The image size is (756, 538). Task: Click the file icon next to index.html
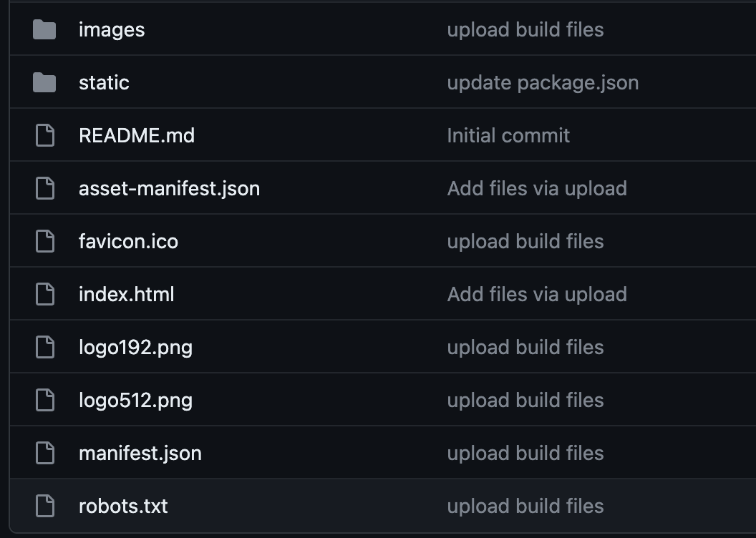[45, 294]
